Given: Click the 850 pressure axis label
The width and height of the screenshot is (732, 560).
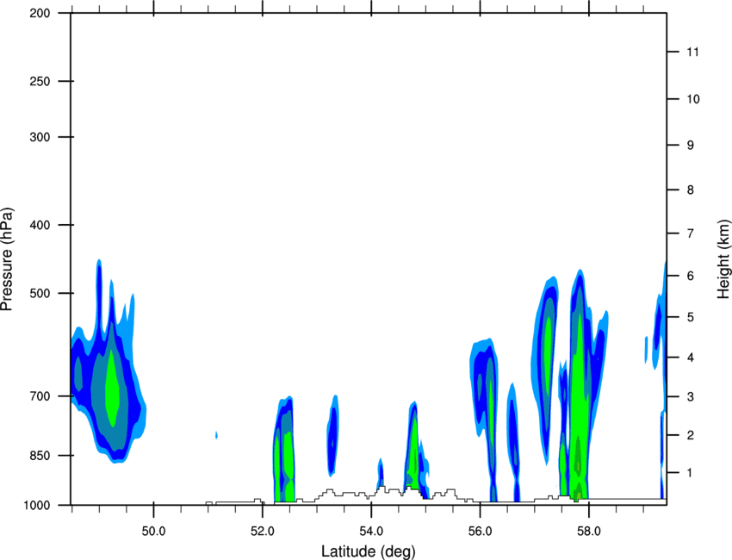Looking at the screenshot, I should 40,455.
